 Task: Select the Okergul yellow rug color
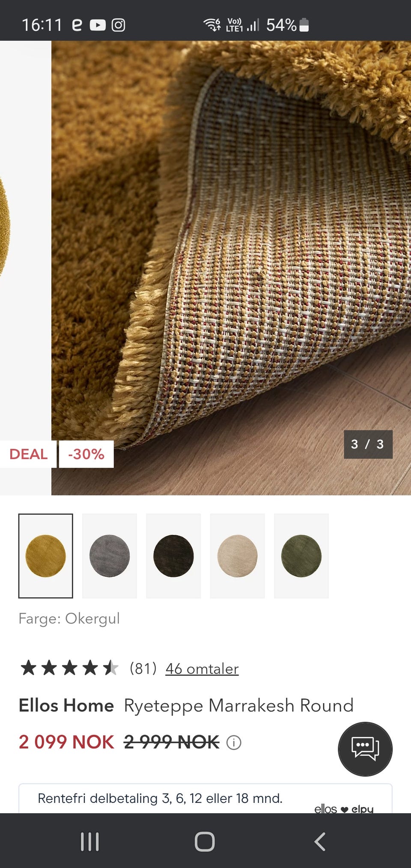tap(46, 556)
